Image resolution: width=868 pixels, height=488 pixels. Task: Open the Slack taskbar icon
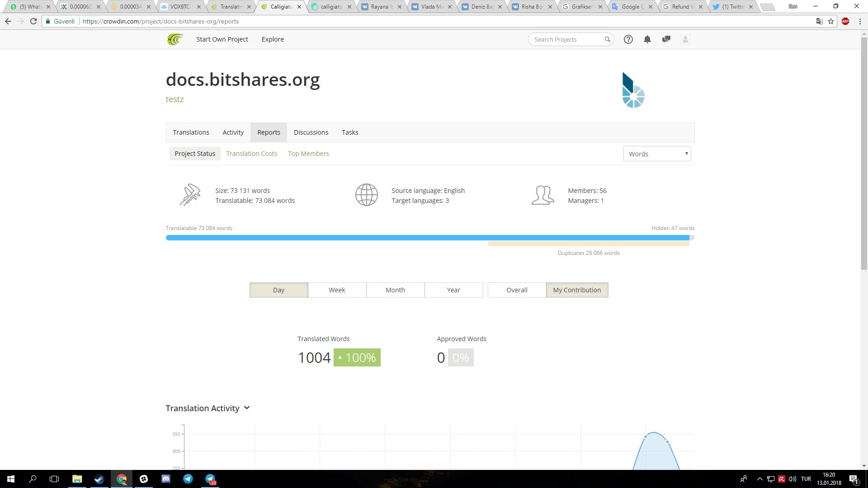pos(144,479)
